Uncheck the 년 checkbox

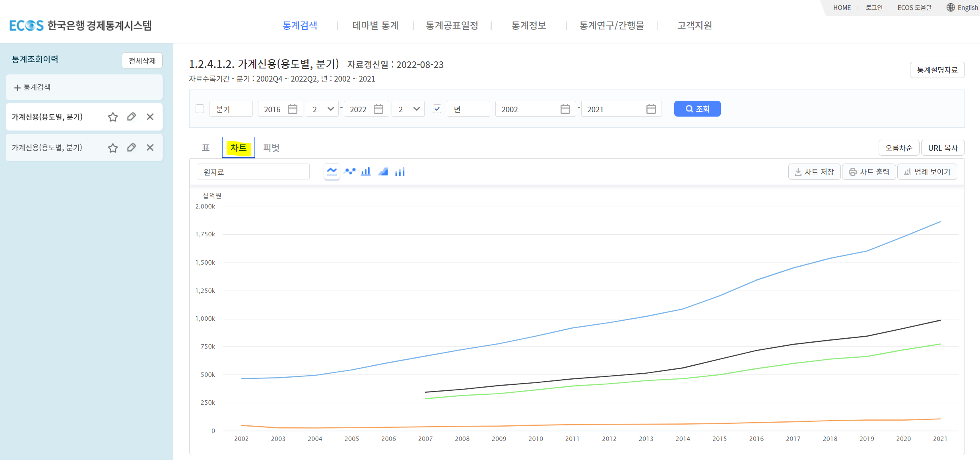tap(437, 109)
